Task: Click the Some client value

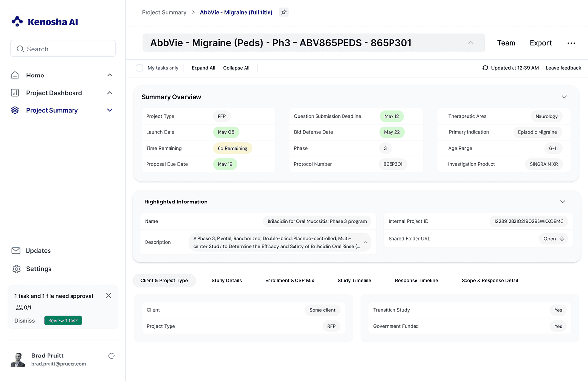Action: click(x=322, y=310)
